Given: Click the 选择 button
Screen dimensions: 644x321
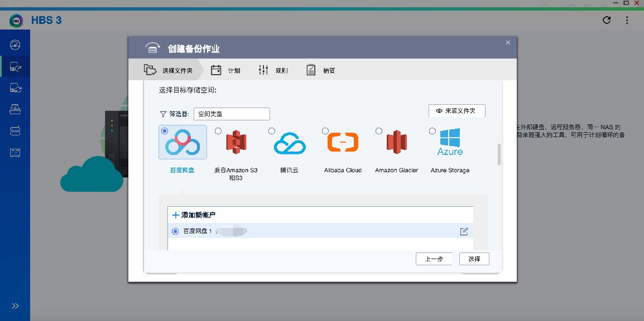Looking at the screenshot, I should tap(474, 259).
